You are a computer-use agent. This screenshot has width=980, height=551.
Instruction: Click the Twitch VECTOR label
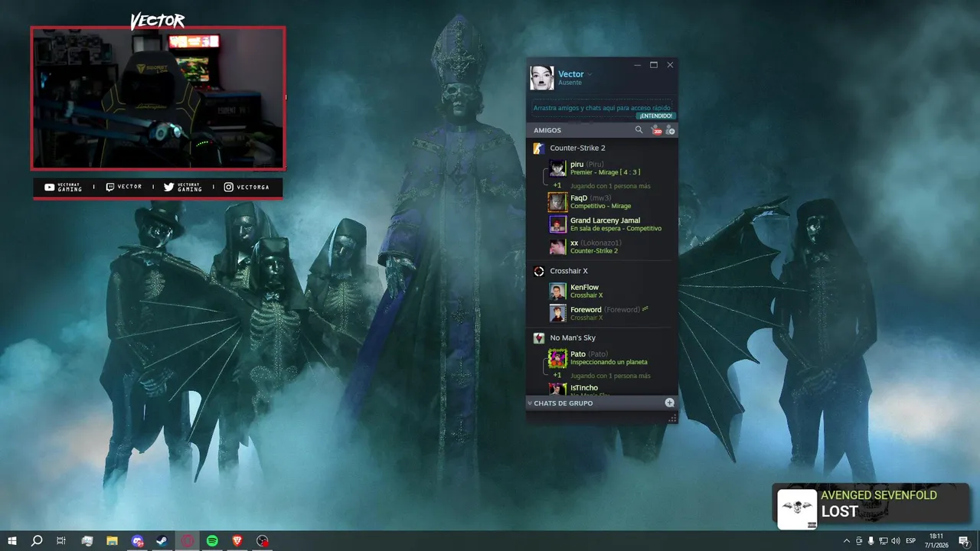(x=123, y=187)
